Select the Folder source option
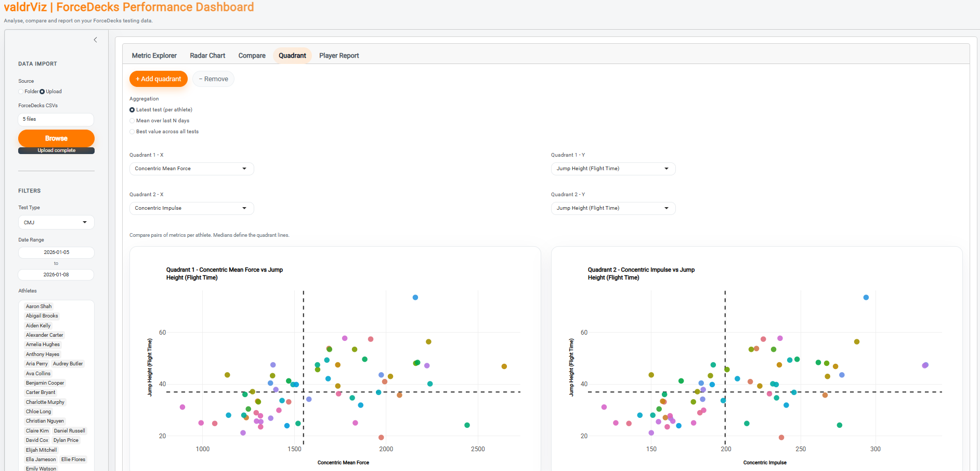This screenshot has width=980, height=471. point(28,92)
